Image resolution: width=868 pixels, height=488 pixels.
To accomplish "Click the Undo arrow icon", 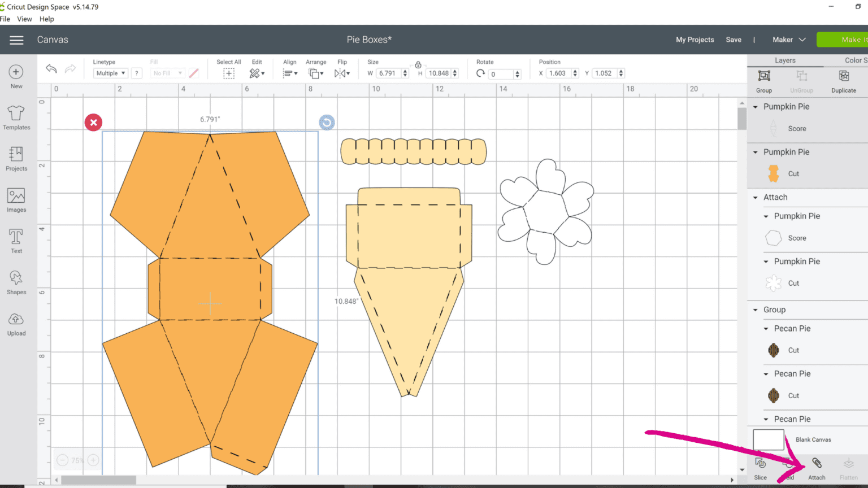I will [x=51, y=69].
